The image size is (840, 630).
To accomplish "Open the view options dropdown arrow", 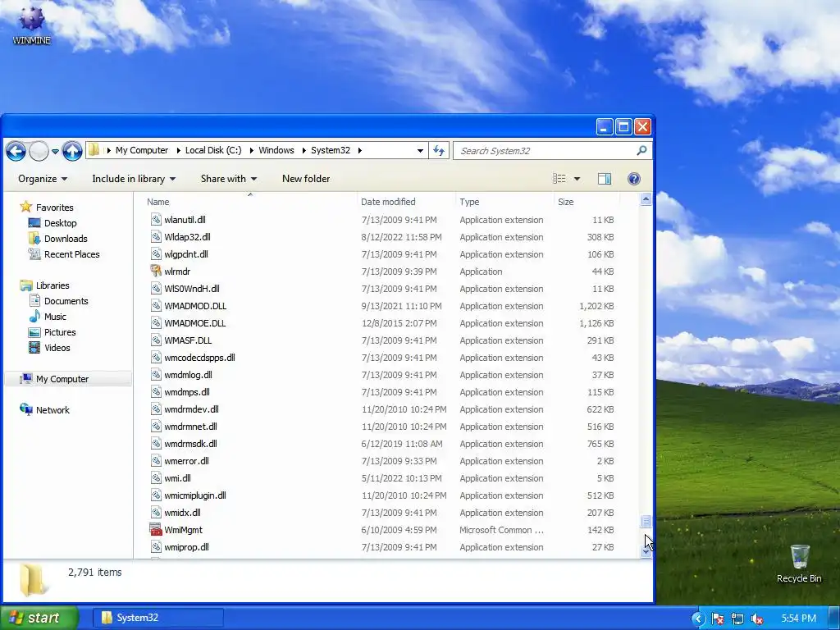I will click(x=577, y=179).
